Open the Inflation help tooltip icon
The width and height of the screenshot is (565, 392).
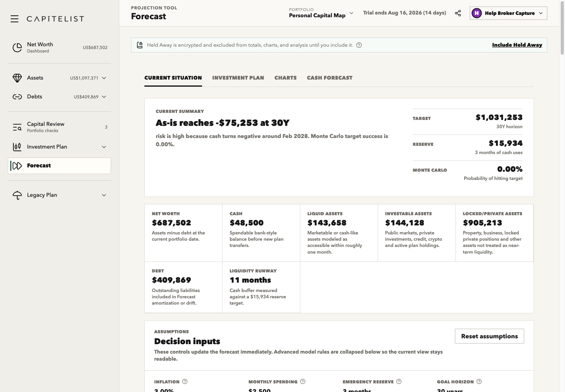[x=185, y=381]
